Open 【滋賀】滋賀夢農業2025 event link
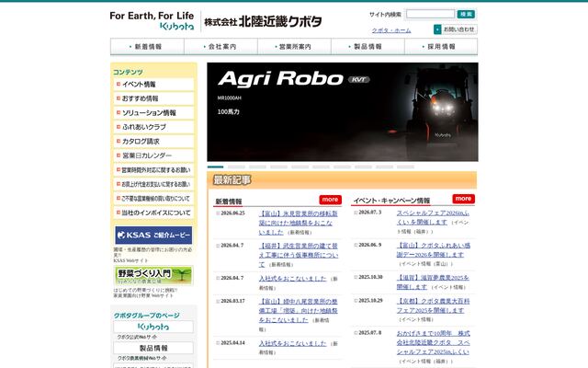The height and width of the screenshot is (368, 588). pos(433,282)
